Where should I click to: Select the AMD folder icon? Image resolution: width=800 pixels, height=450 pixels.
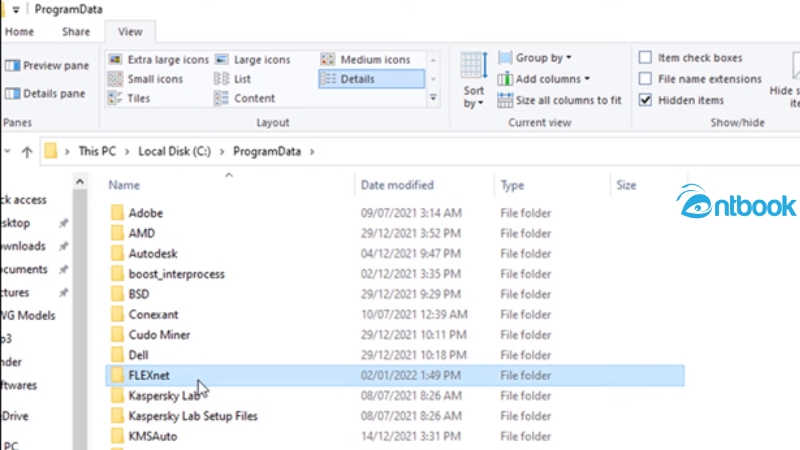tap(117, 233)
